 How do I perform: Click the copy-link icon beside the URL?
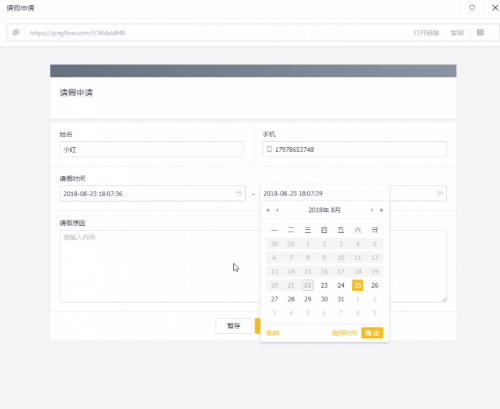tap(16, 32)
